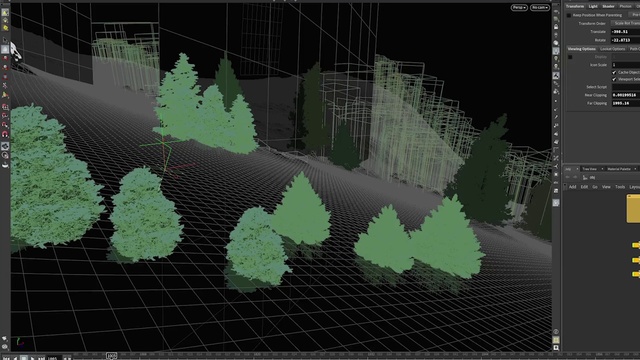This screenshot has height=360, width=640.
Task: Click the play button on the timeline
Action: (32, 358)
